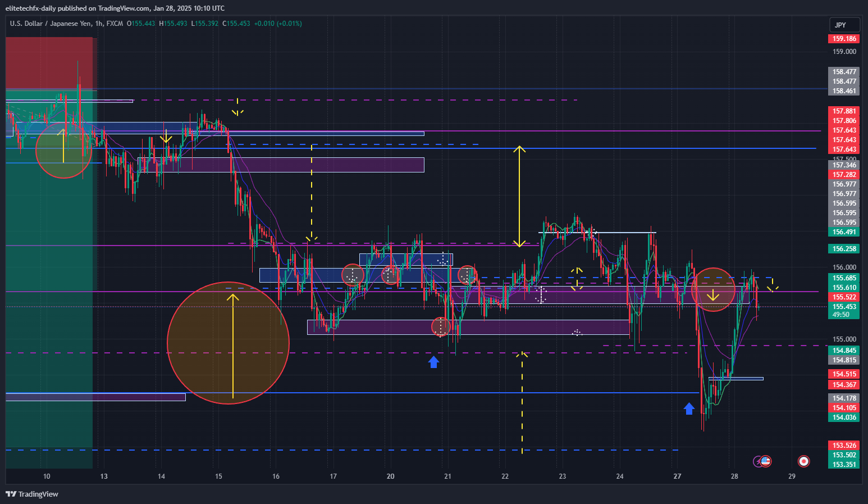Screen dimensions: 868x504
Task: Click the green 154.845 price label
Action: (844, 351)
